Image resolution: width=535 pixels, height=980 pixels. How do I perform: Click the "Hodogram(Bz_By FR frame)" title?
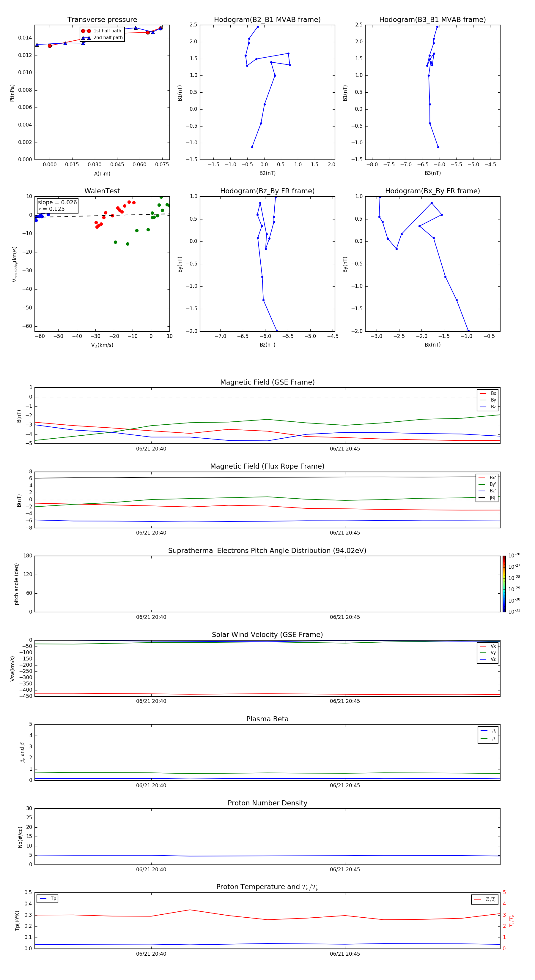point(267,191)
